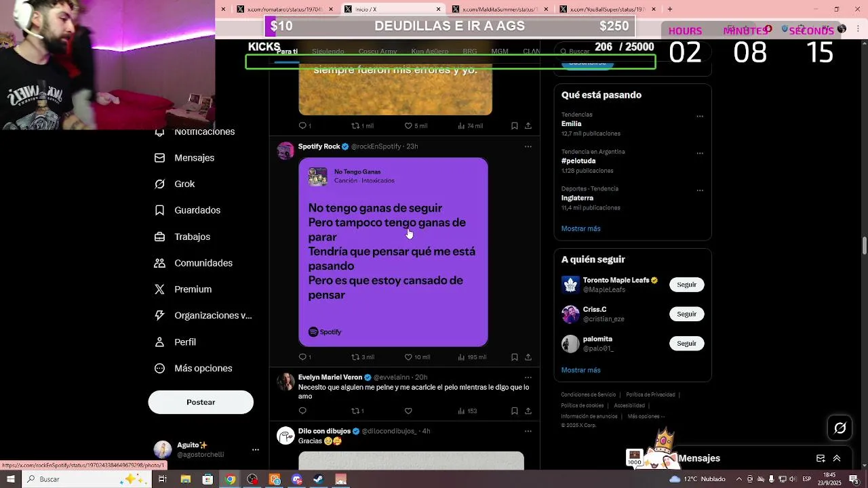
Task: Follow Criss.C account
Action: (x=686, y=314)
